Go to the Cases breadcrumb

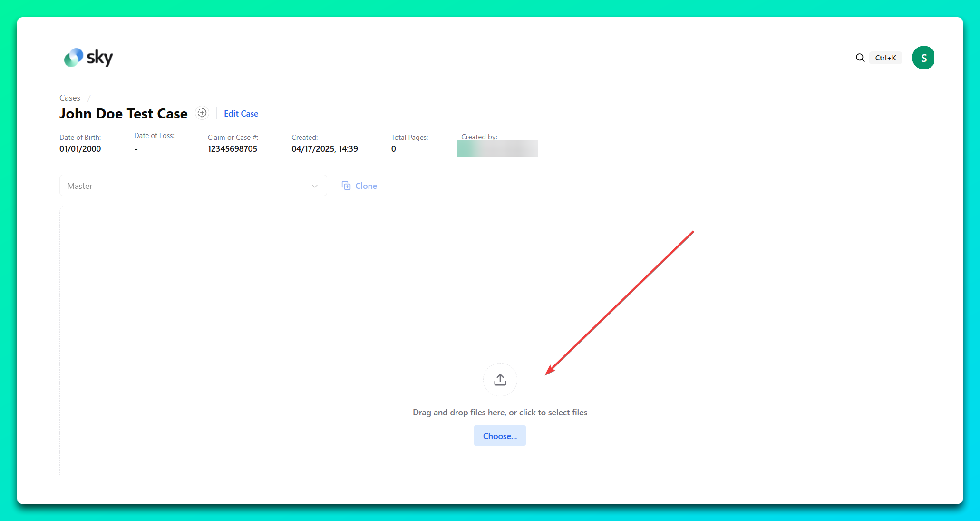coord(70,98)
